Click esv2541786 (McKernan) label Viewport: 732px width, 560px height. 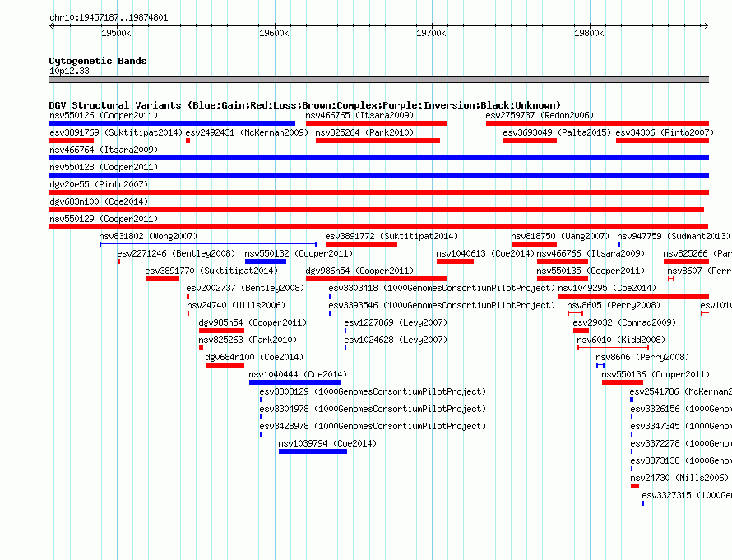681,391
